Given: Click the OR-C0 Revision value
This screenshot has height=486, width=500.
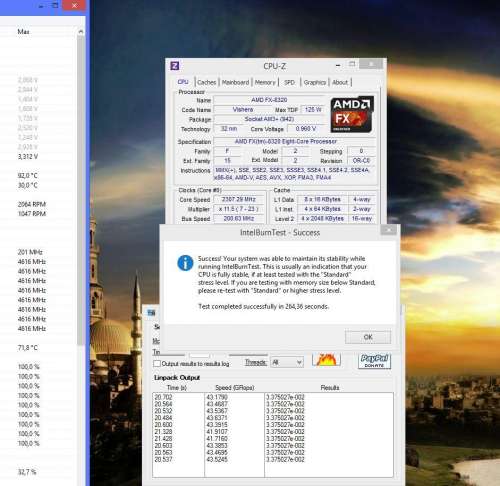Looking at the screenshot, I should pyautogui.click(x=361, y=160).
